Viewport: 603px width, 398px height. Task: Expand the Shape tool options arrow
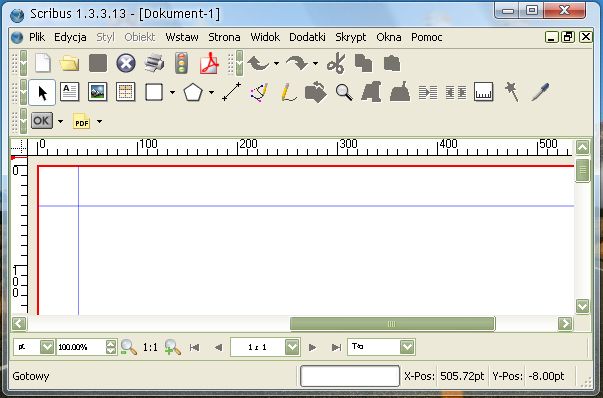[x=172, y=92]
